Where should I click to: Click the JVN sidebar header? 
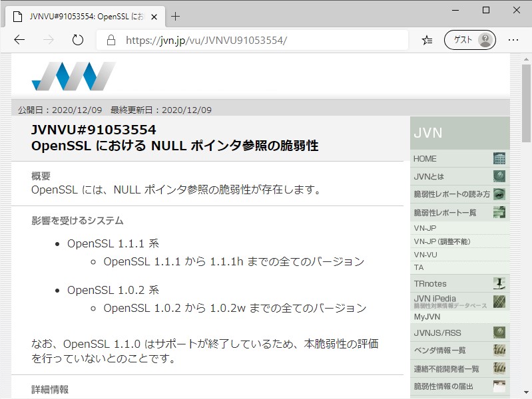tap(459, 133)
